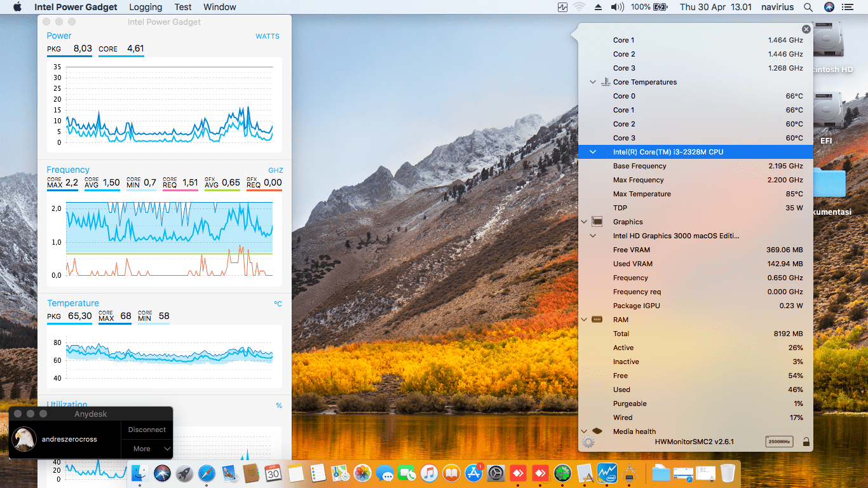Screen dimensions: 868x488
Task: Launch Siri from the Dock
Action: (162, 473)
